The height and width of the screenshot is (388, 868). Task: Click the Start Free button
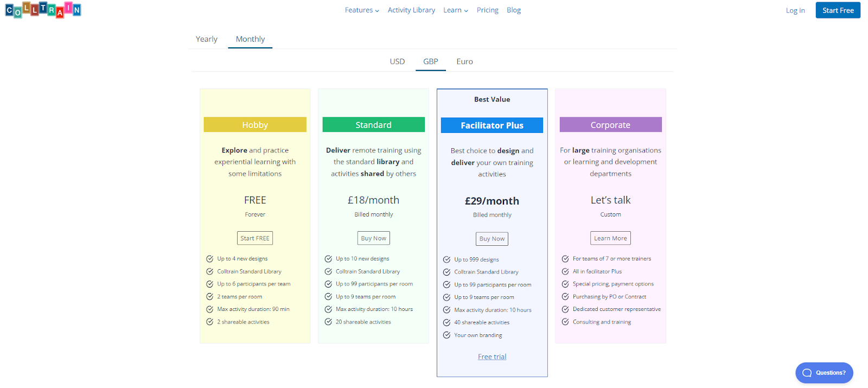[838, 10]
